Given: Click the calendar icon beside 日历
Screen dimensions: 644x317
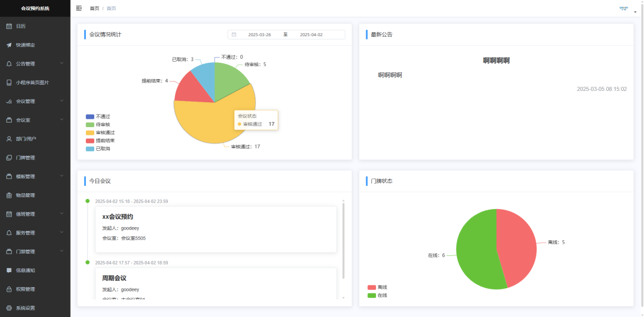Looking at the screenshot, I should pos(9,27).
